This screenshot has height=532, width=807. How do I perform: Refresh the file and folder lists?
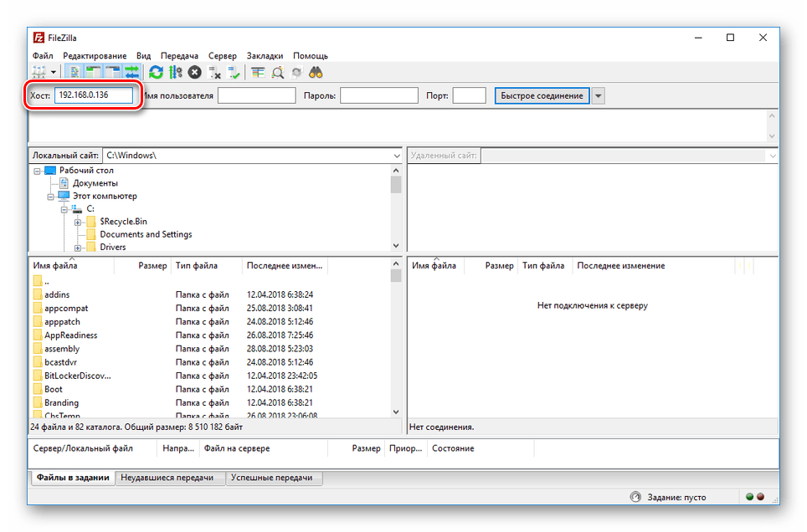156,73
